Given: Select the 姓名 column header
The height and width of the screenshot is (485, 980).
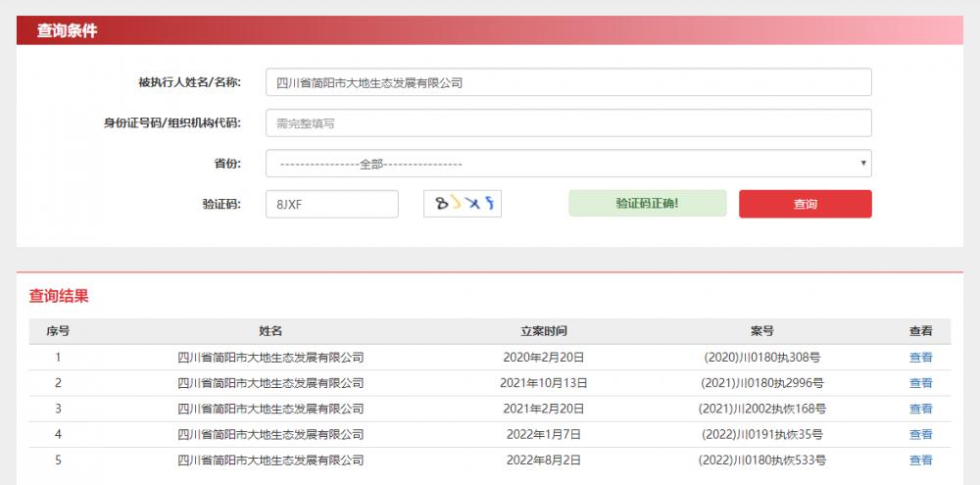Looking at the screenshot, I should click(270, 331).
